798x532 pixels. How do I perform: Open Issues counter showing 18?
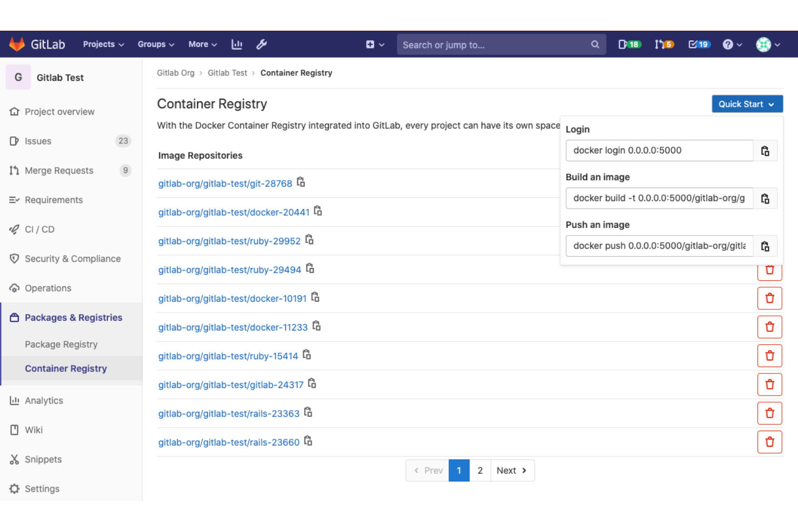629,44
